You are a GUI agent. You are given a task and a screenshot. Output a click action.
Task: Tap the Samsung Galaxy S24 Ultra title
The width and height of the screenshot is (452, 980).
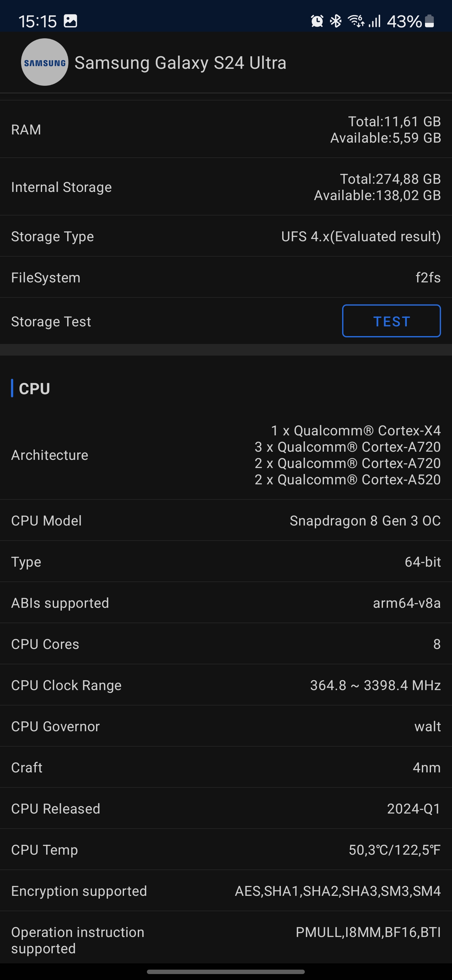click(x=180, y=63)
